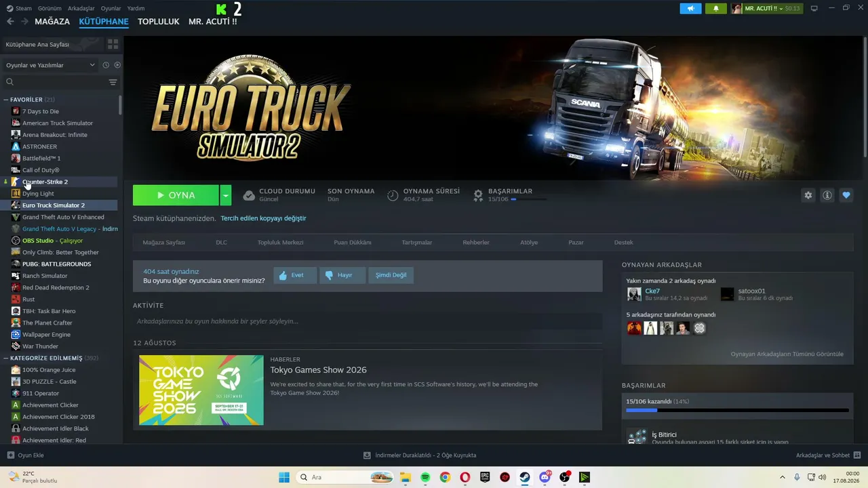Switch sidebar to grid collections view icon
Viewport: 868px width, 488px height.
tap(113, 44)
